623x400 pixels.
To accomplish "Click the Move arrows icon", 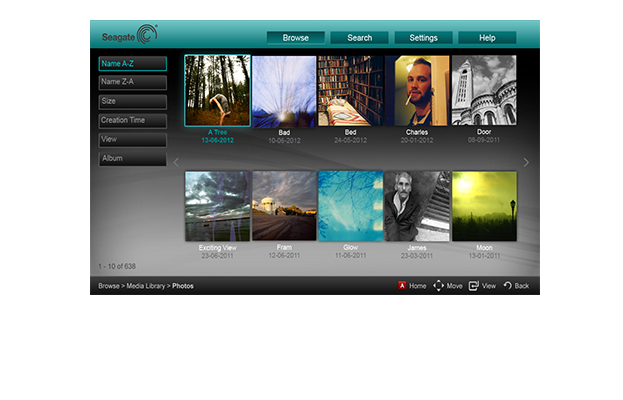I will (x=438, y=286).
